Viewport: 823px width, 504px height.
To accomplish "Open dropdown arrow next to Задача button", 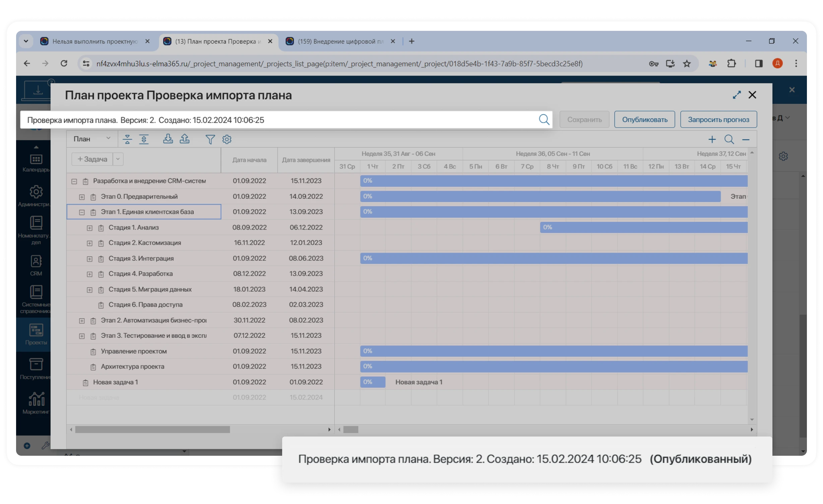I will point(118,159).
